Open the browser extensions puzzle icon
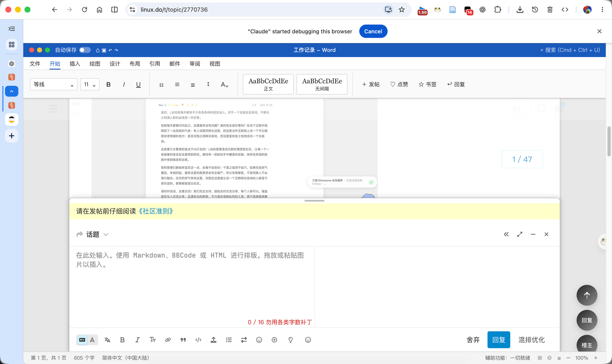Screen dimensions: 612x364 [498, 10]
